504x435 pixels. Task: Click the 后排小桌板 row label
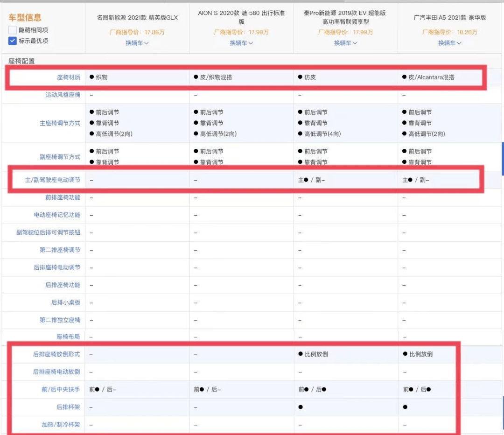coord(66,302)
